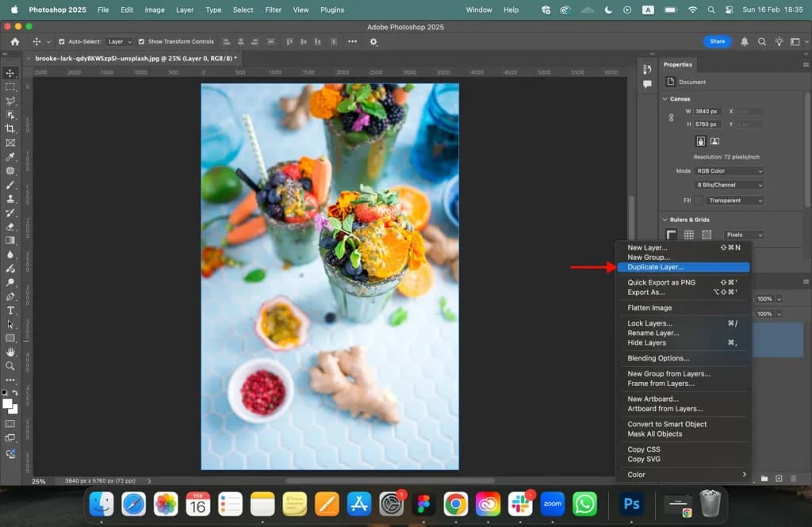Select the Rectangular Marquee tool
This screenshot has width=812, height=527.
(10, 87)
